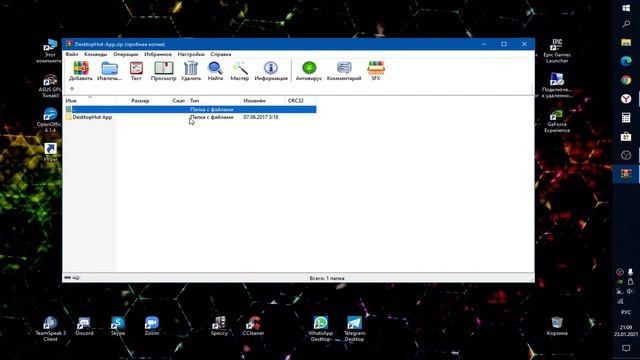Screen dimensions: 640x360
Task: Click the Epic Games Launcher desktop icon
Action: (x=557, y=51)
